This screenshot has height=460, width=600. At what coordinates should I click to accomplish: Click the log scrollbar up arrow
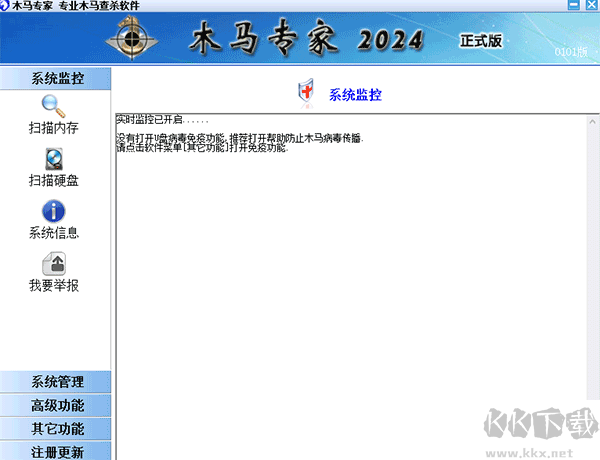592,122
